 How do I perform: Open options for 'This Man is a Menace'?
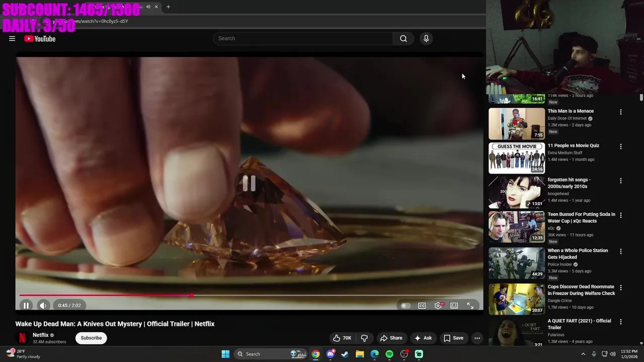(x=620, y=112)
